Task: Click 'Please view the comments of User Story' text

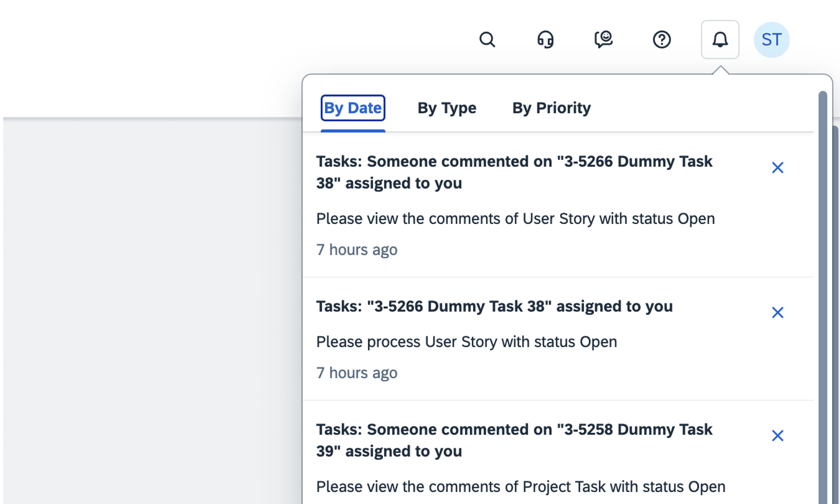Action: (515, 219)
